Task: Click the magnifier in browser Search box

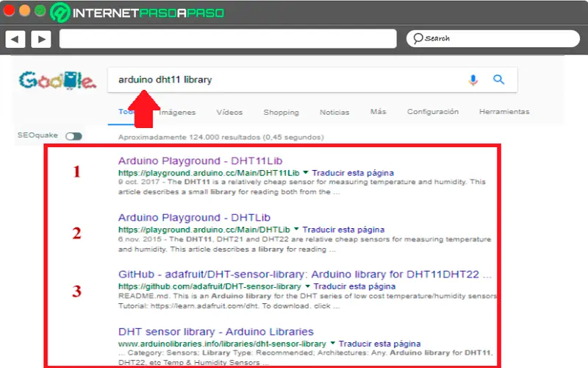Action: point(417,38)
